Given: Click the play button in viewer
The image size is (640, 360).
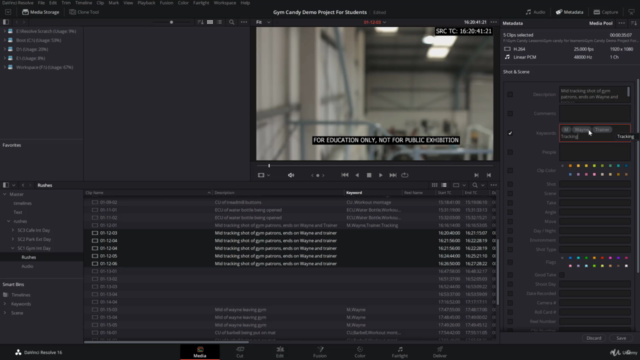Looking at the screenshot, I should 380,175.
